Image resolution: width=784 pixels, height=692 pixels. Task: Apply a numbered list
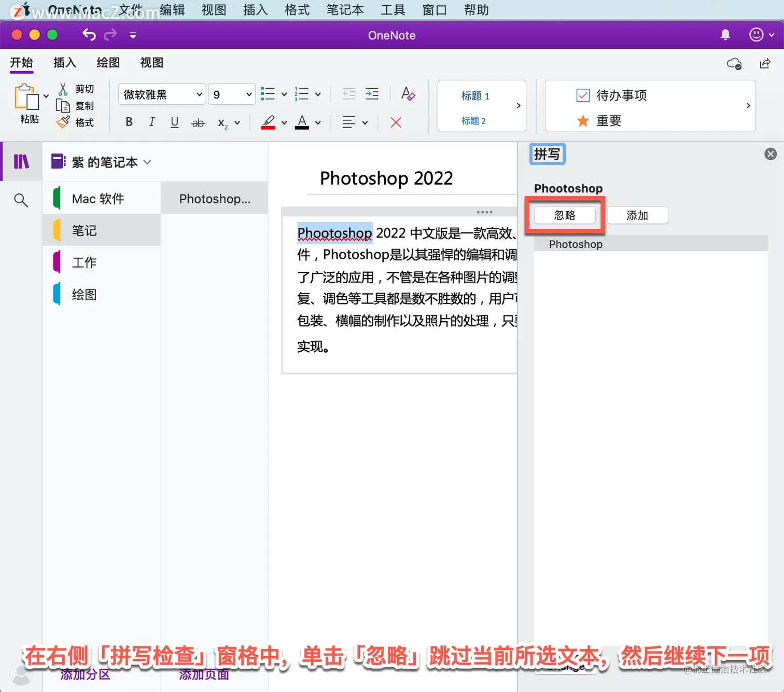[301, 94]
